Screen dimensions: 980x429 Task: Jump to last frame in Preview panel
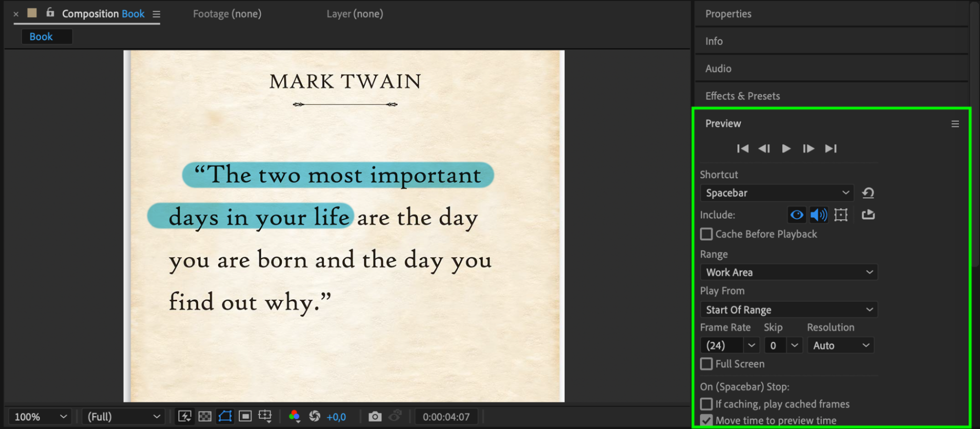tap(831, 148)
